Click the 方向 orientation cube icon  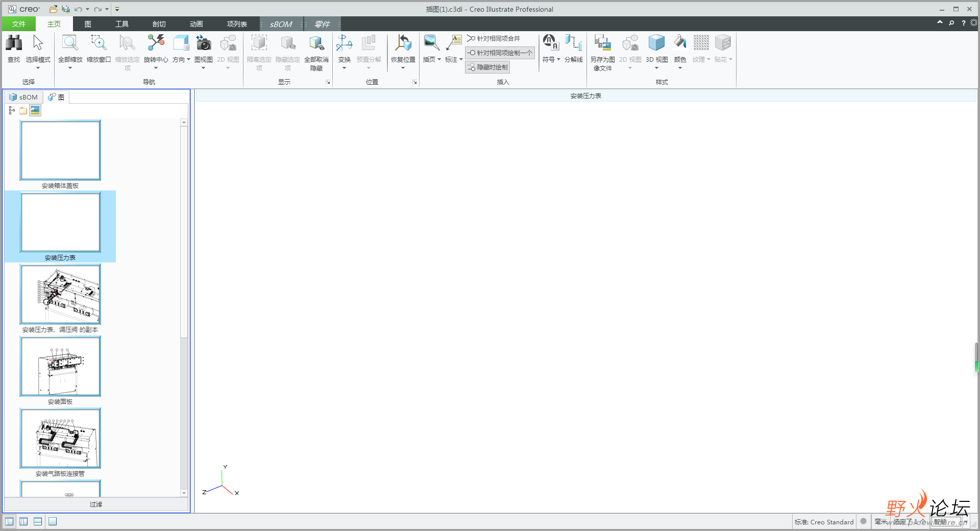[x=181, y=43]
